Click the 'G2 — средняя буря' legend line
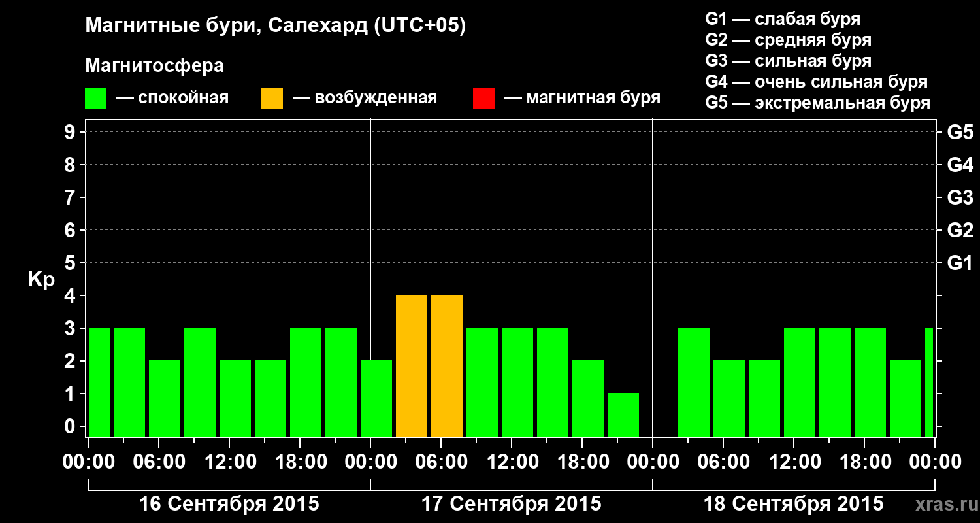980x523 pixels. pyautogui.click(x=789, y=40)
